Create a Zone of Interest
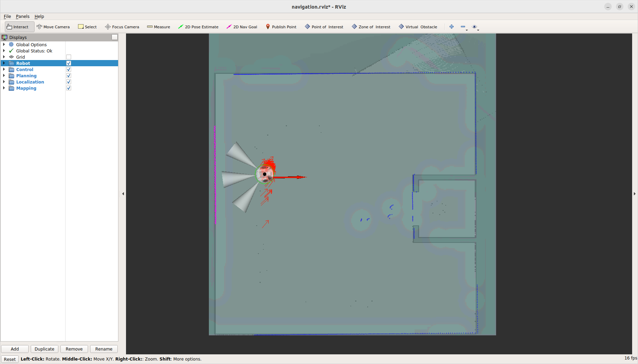The width and height of the screenshot is (638, 364). pos(370,27)
